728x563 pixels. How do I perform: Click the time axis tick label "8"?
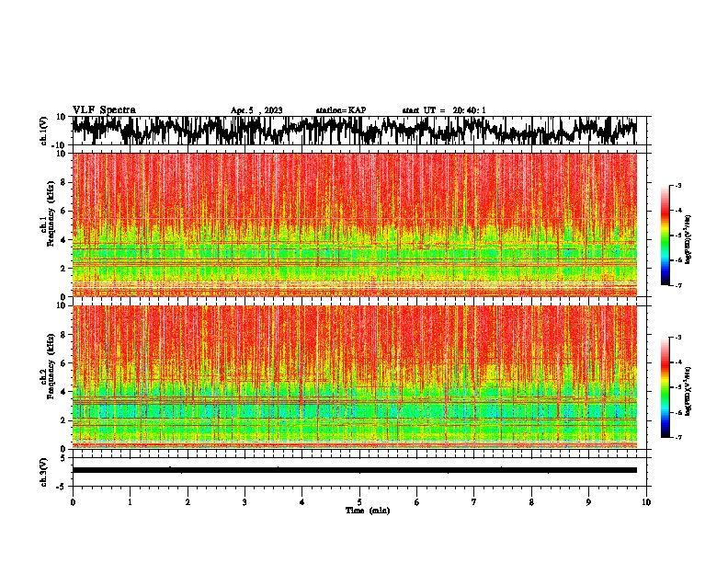tap(531, 502)
